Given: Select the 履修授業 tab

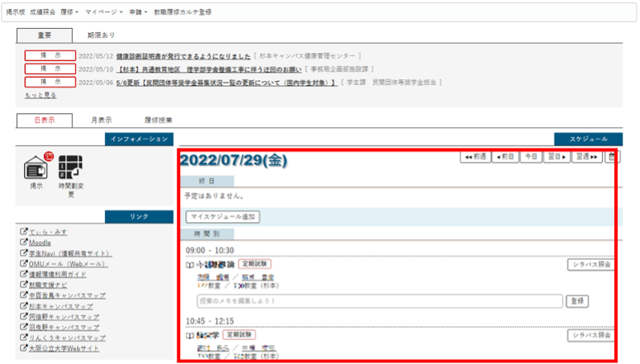Looking at the screenshot, I should [x=158, y=120].
